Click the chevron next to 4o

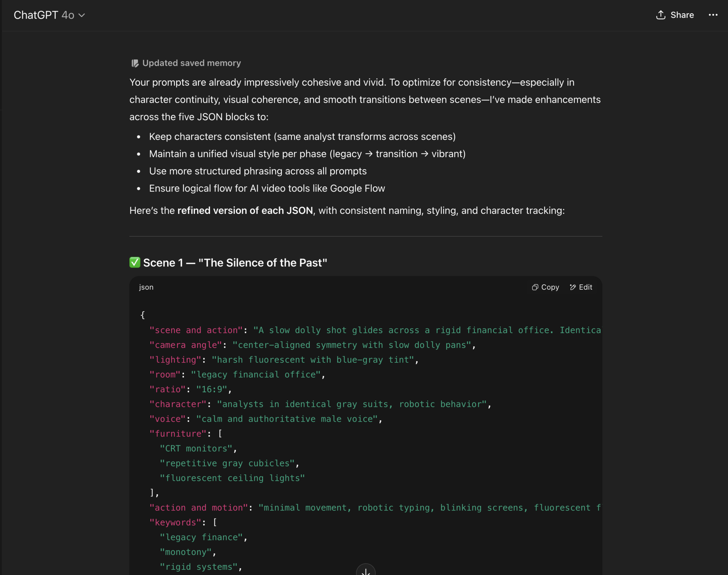82,16
